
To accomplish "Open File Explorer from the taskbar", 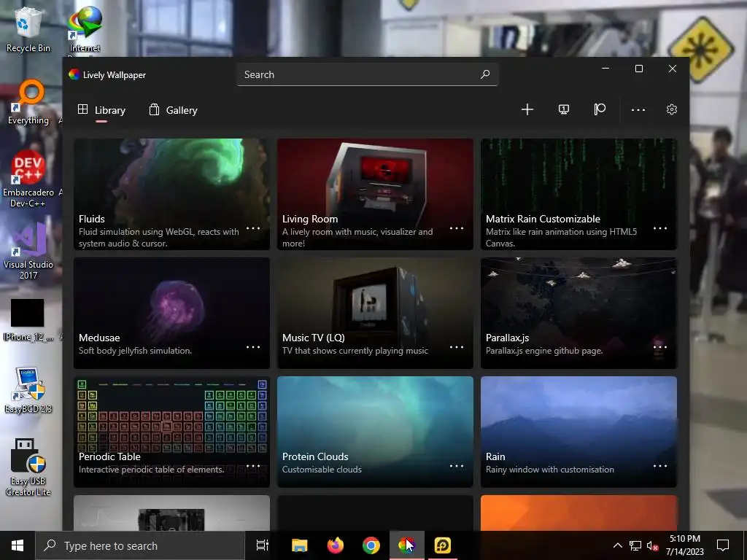I will tap(300, 545).
